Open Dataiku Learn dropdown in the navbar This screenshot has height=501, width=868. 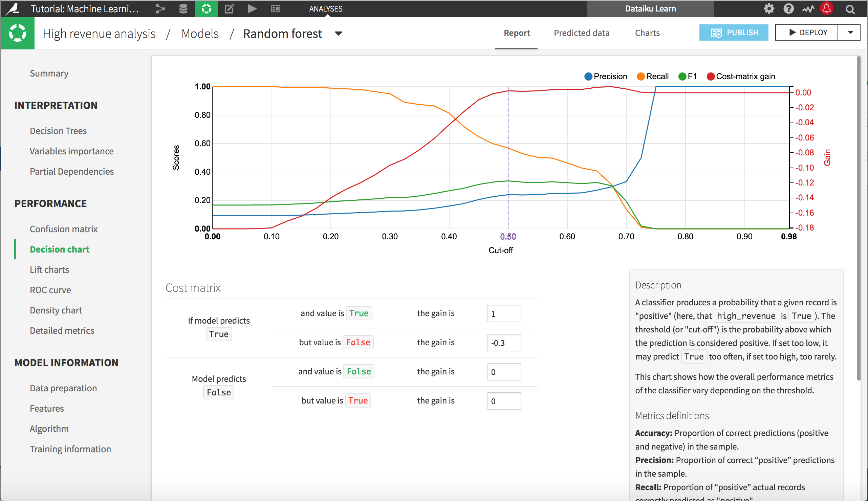pyautogui.click(x=650, y=8)
